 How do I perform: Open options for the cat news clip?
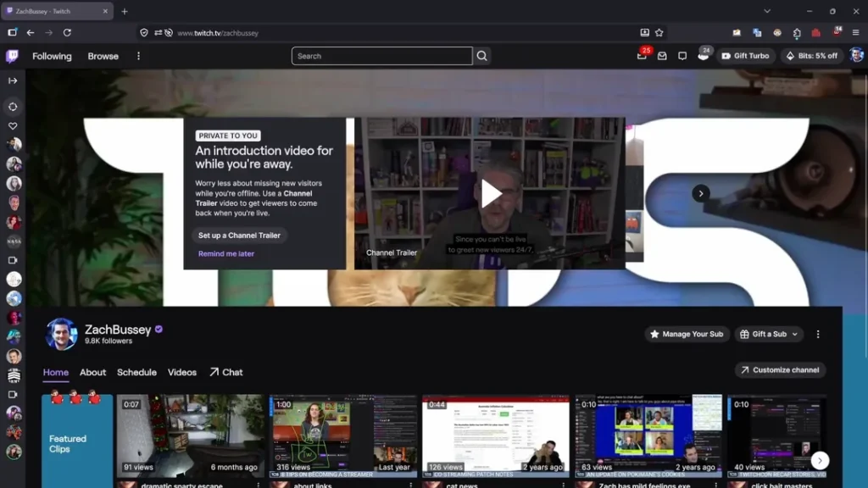[564, 485]
